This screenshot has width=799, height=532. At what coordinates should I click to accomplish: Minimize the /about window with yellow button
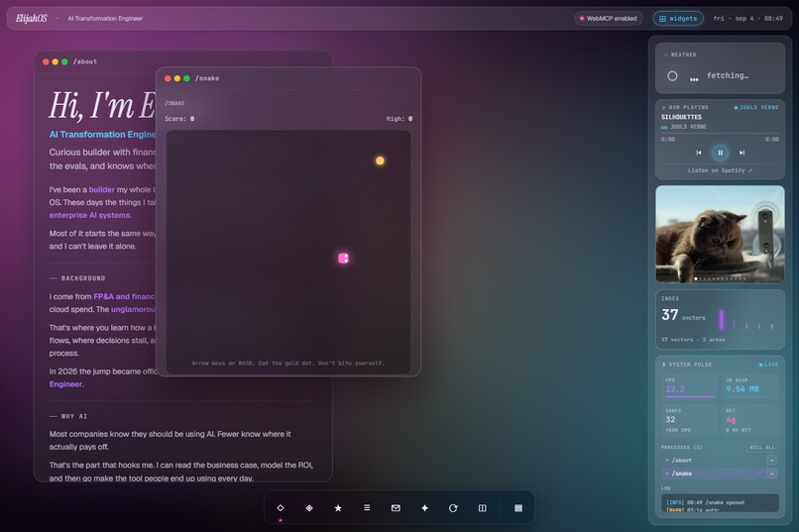[x=56, y=61]
